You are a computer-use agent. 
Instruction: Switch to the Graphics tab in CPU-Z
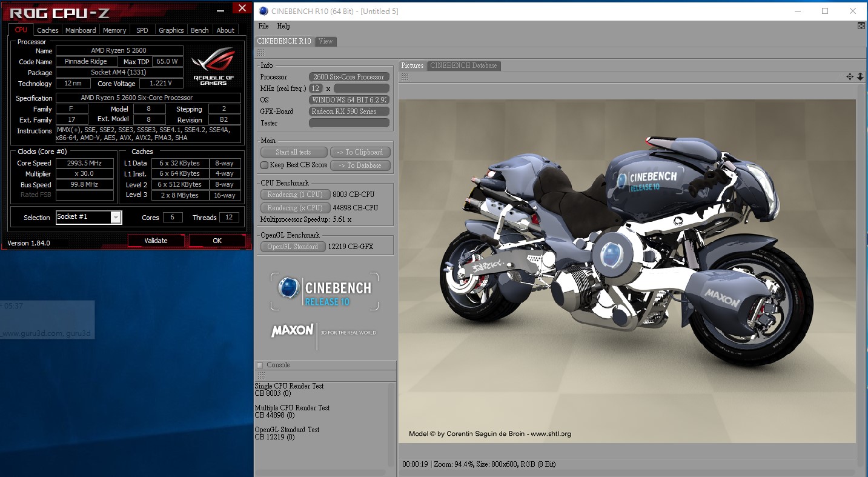click(x=171, y=30)
